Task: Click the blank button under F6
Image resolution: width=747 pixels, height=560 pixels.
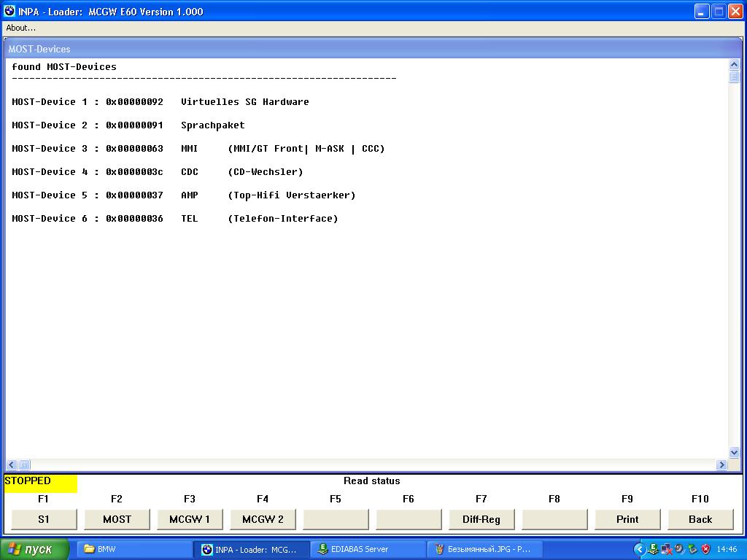Action: point(409,519)
